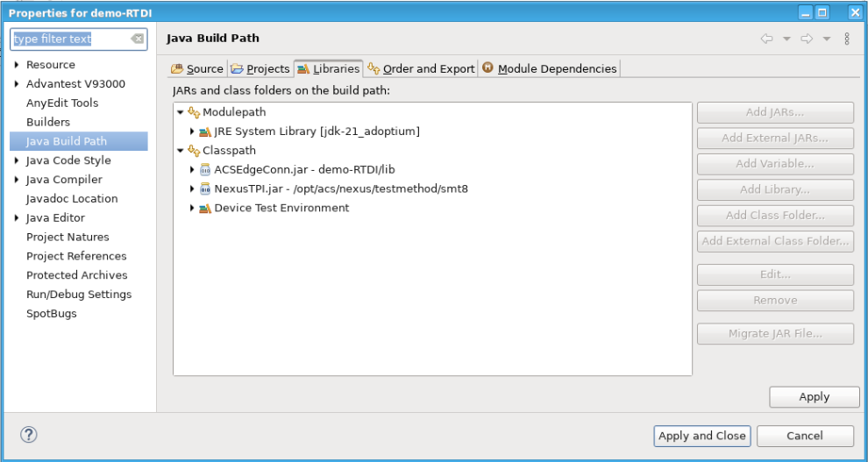The height and width of the screenshot is (462, 868).
Task: Switch to the Source tab
Action: [x=197, y=68]
